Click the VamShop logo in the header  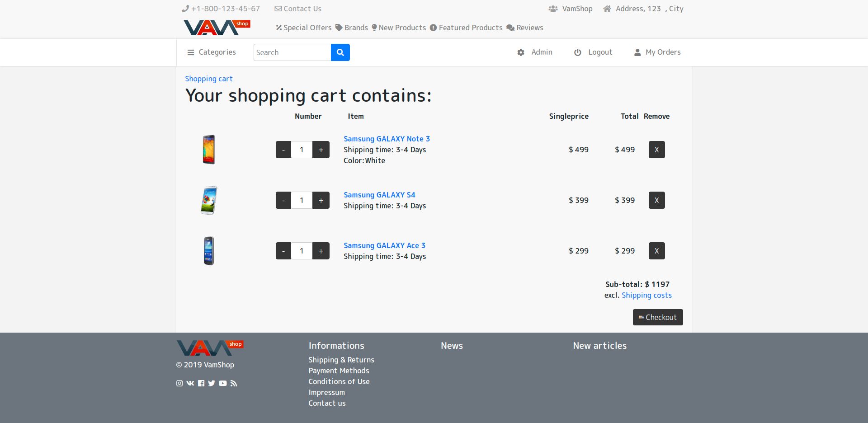217,28
